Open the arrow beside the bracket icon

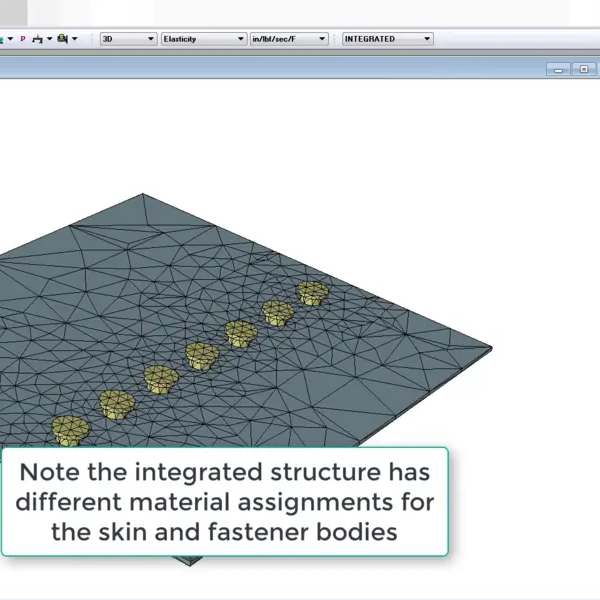pos(49,39)
